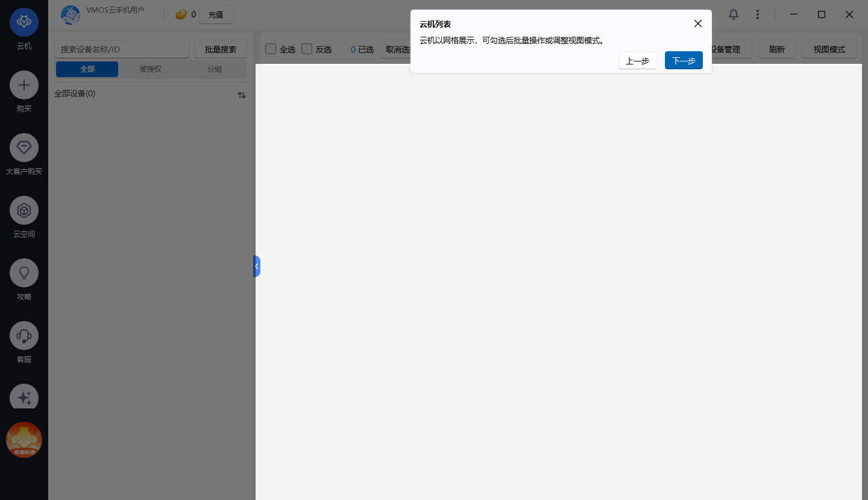Collapse the left panel with blue handle

pos(257,266)
